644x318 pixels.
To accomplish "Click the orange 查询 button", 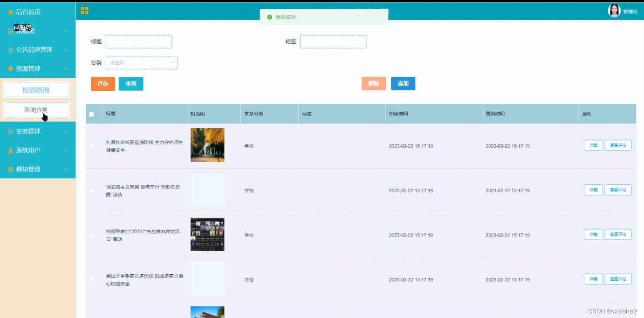I will pyautogui.click(x=103, y=84).
